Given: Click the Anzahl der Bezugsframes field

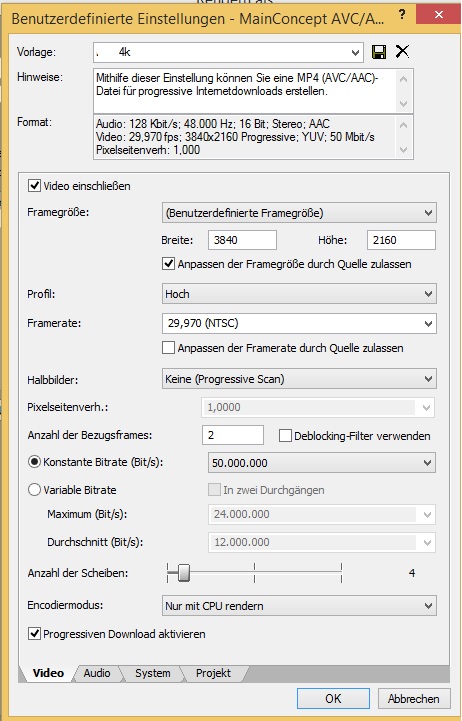Looking at the screenshot, I should (233, 435).
